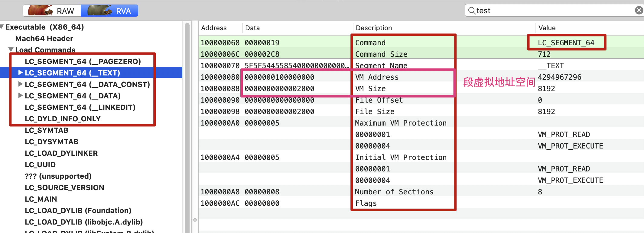
Task: Click the __TEXT value cell
Action: tap(551, 65)
